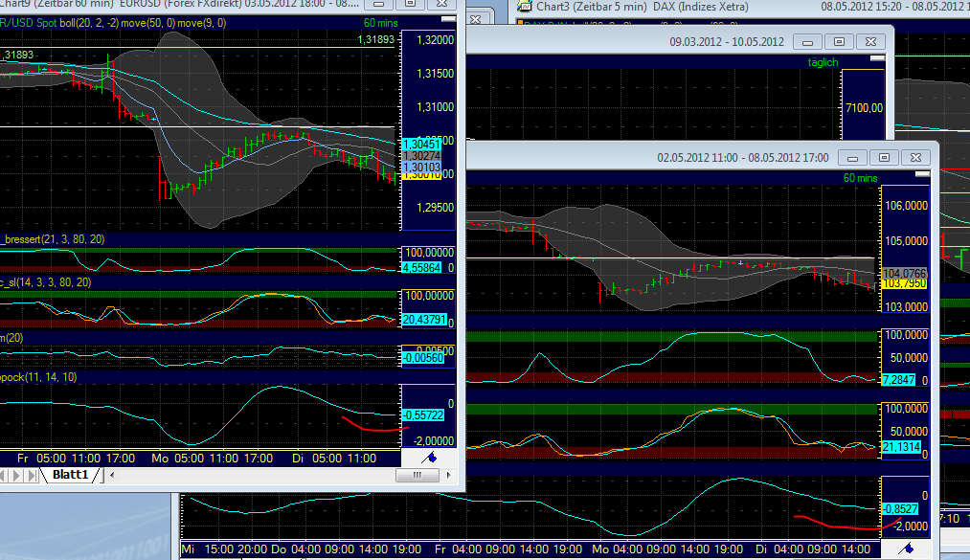Click the -0,55722 Coppock indicator value label
The width and height of the screenshot is (970, 560).
[x=422, y=415]
